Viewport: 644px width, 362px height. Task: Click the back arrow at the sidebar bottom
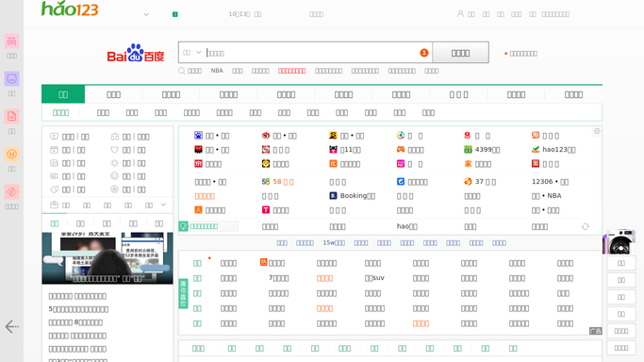pos(11,327)
